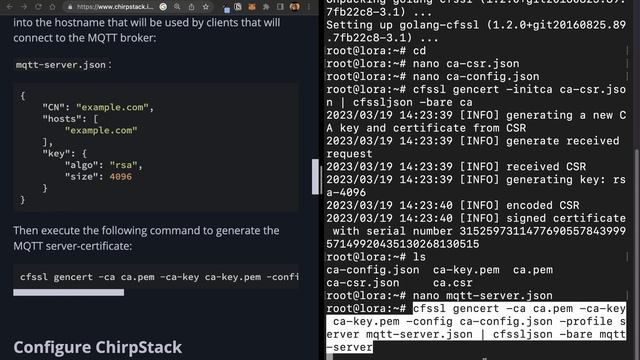Click the chirpstack URL address bar
This screenshot has height=360, width=640.
(x=115, y=7)
